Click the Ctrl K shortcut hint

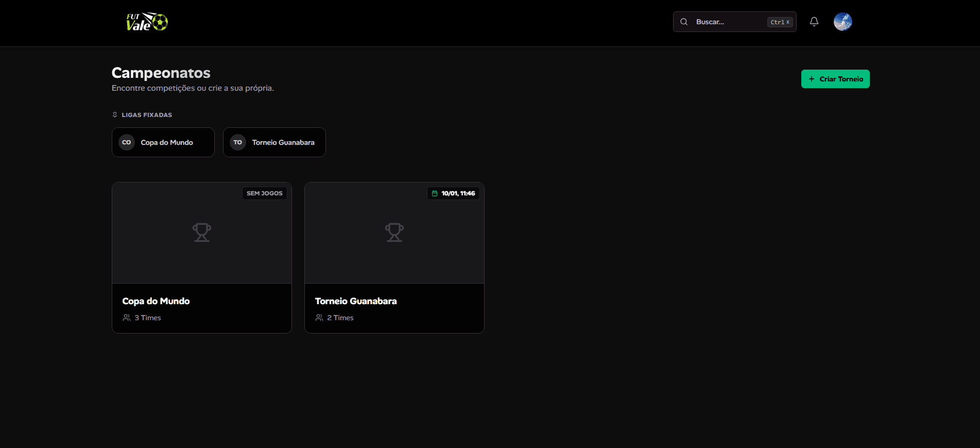click(780, 22)
